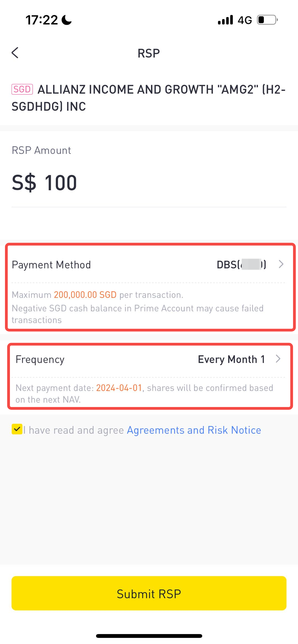Change the Every Month 1 frequency value
This screenshot has height=644, width=298.
click(231, 359)
